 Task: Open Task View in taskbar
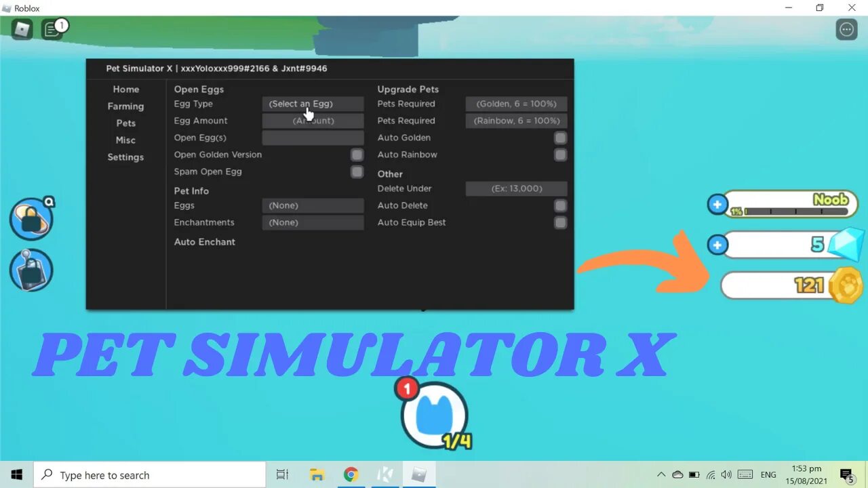coord(283,474)
